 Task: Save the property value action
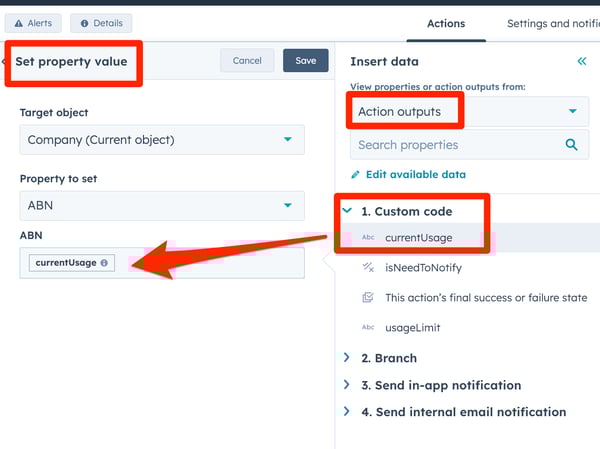tap(306, 60)
